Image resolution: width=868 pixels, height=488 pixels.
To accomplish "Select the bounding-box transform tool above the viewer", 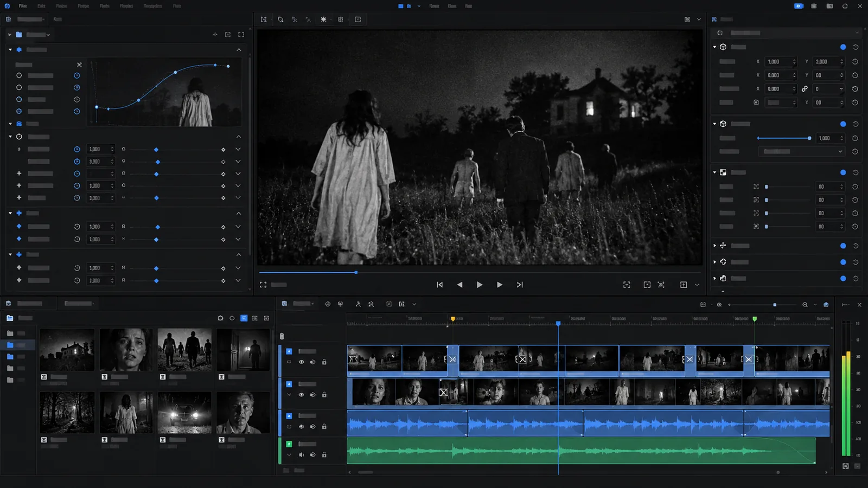I will (x=264, y=20).
